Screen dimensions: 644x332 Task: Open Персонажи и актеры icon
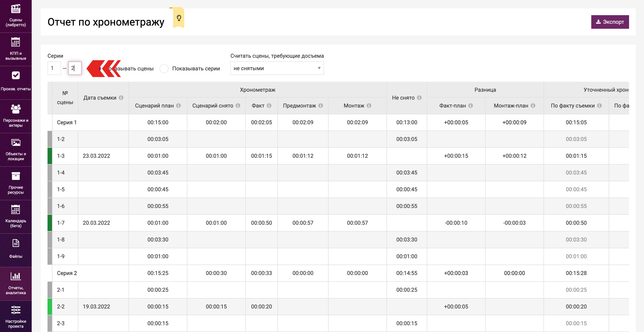pyautogui.click(x=15, y=109)
